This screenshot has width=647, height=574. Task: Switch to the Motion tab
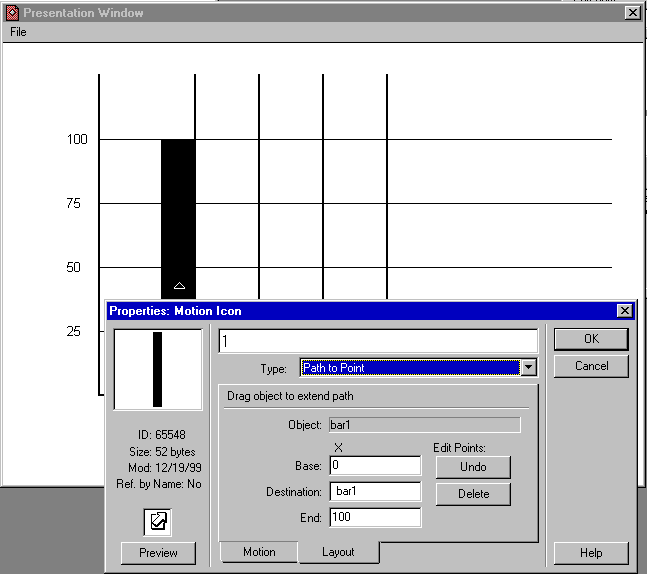259,552
